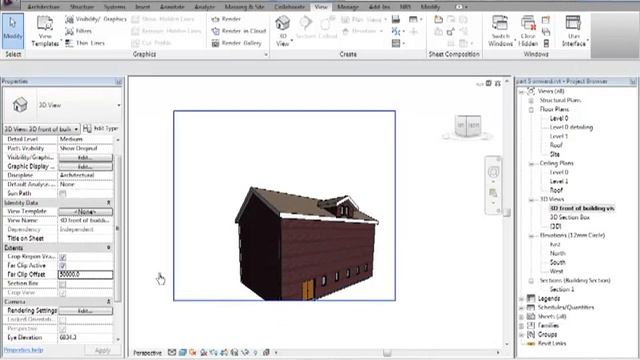
Task: Toggle Locked Orientation checkbox
Action: click(62, 320)
